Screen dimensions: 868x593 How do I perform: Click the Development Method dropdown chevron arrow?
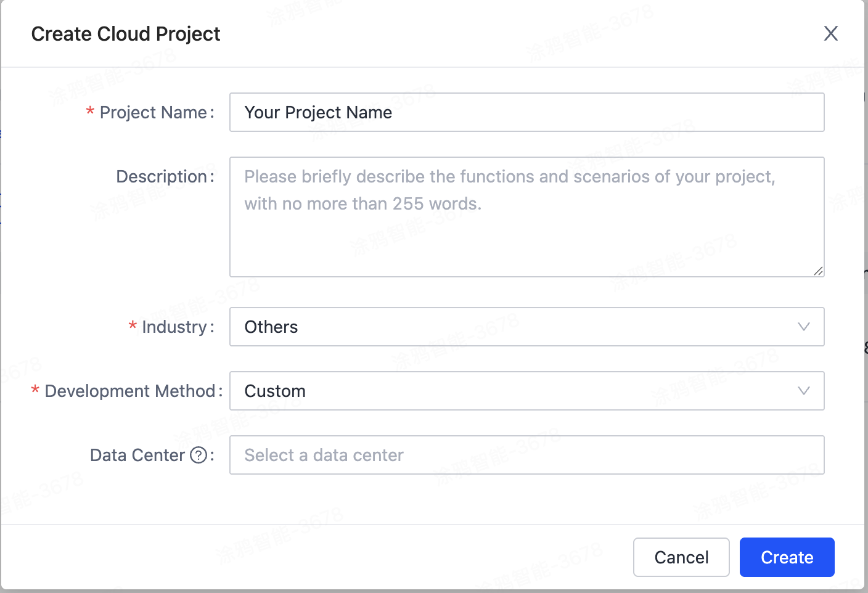pos(803,391)
